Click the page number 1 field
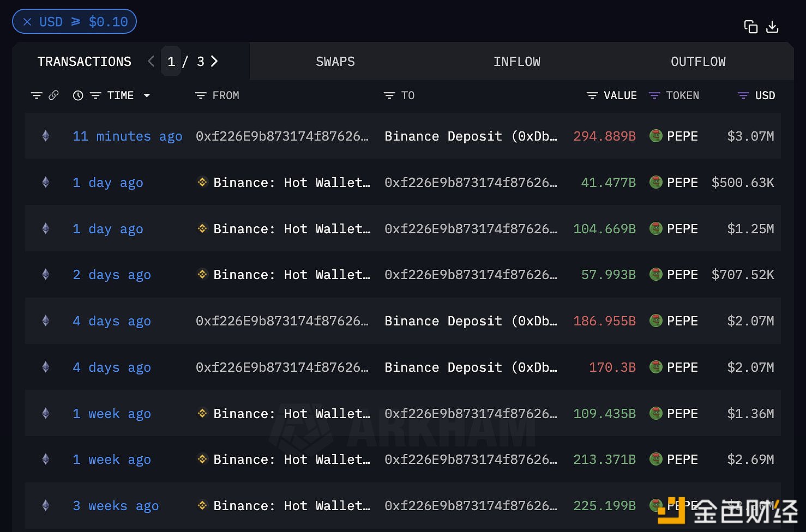 click(x=171, y=62)
